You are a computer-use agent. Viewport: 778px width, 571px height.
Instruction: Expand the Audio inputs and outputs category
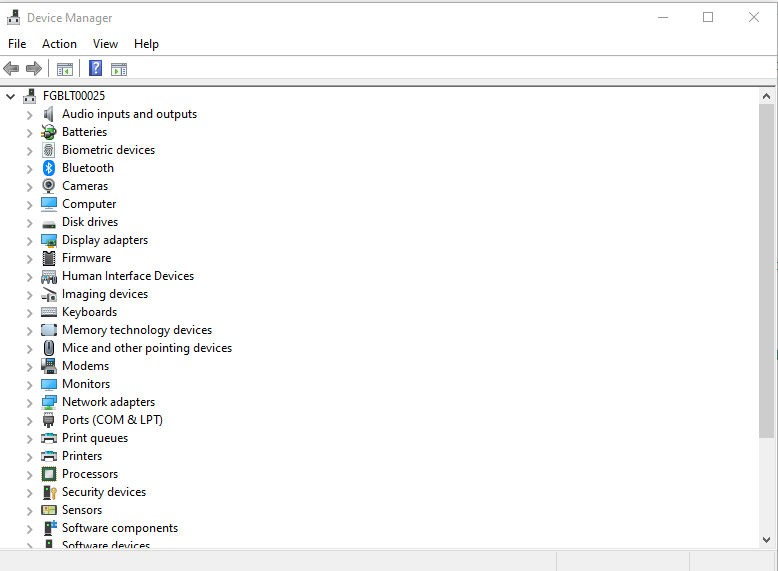click(x=29, y=115)
